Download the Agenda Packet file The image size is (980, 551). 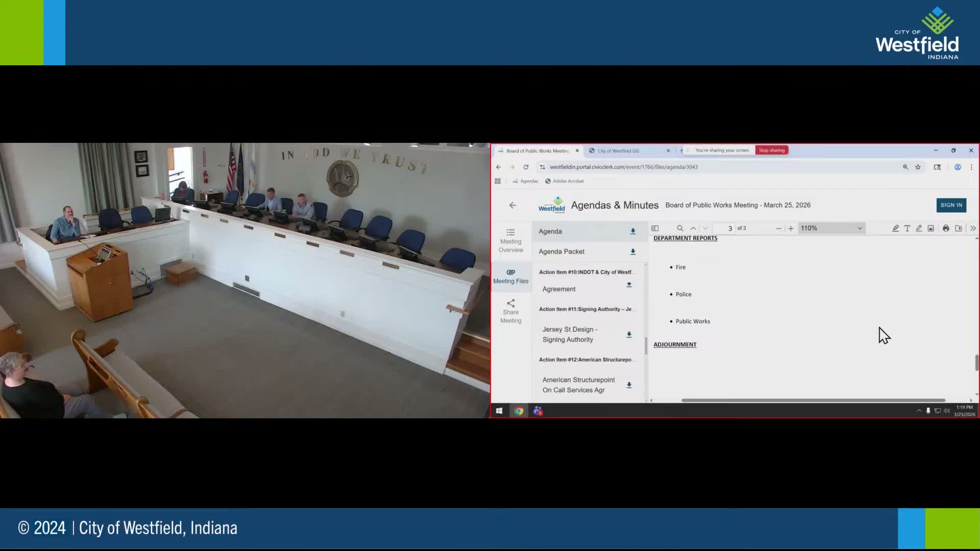[x=633, y=252]
